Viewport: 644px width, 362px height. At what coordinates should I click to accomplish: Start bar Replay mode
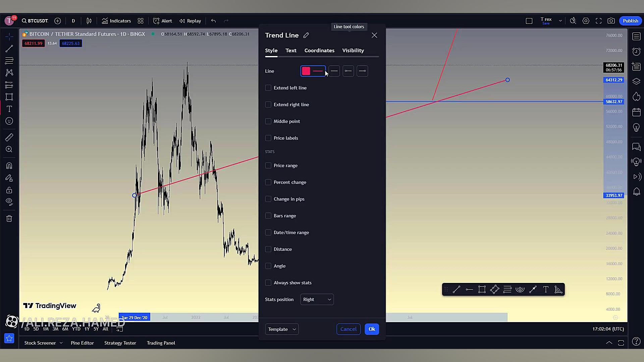pos(190,21)
